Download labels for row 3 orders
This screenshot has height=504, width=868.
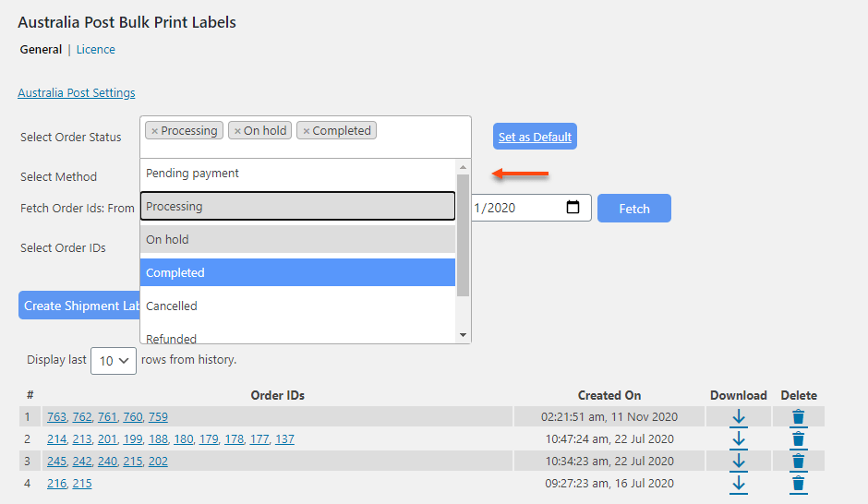(739, 462)
